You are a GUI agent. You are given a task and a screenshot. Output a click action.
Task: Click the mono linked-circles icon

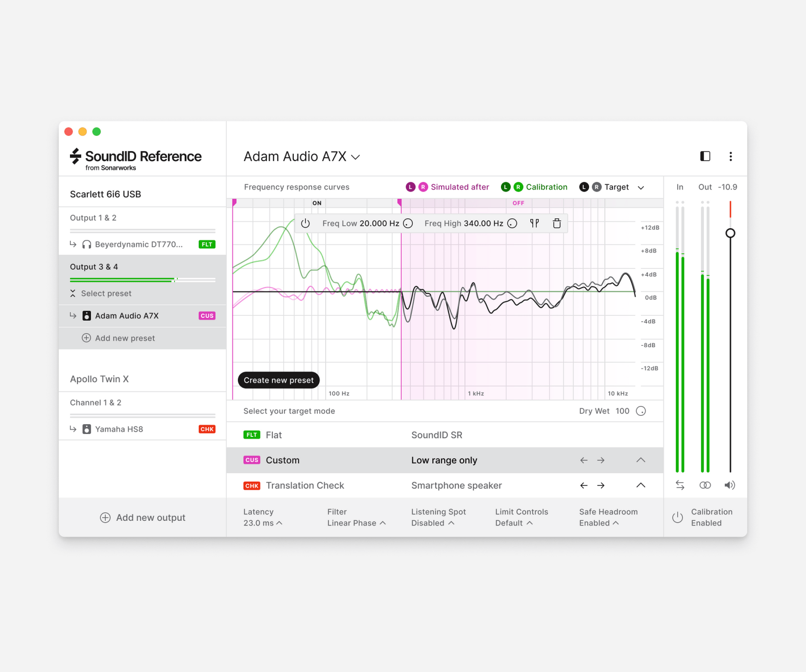[x=705, y=485]
